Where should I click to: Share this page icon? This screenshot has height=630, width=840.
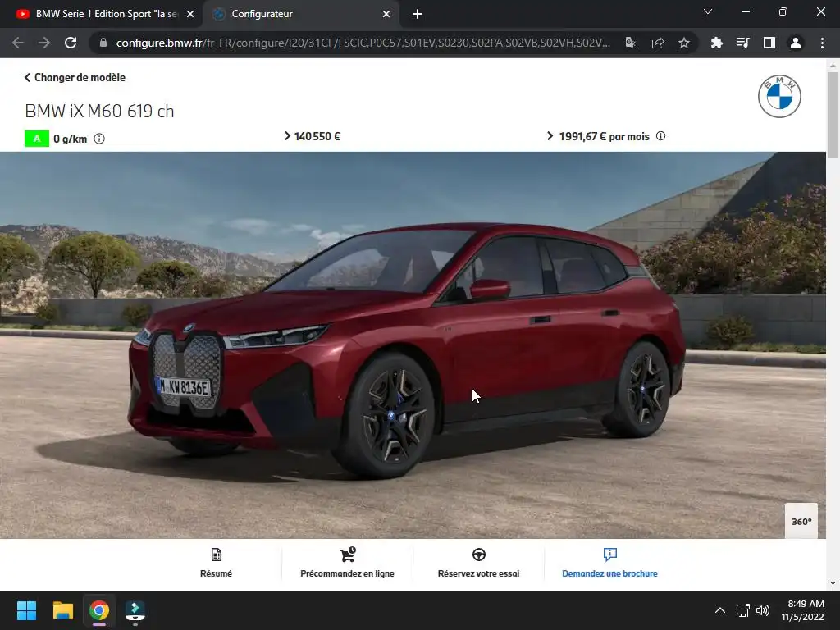[x=658, y=43]
